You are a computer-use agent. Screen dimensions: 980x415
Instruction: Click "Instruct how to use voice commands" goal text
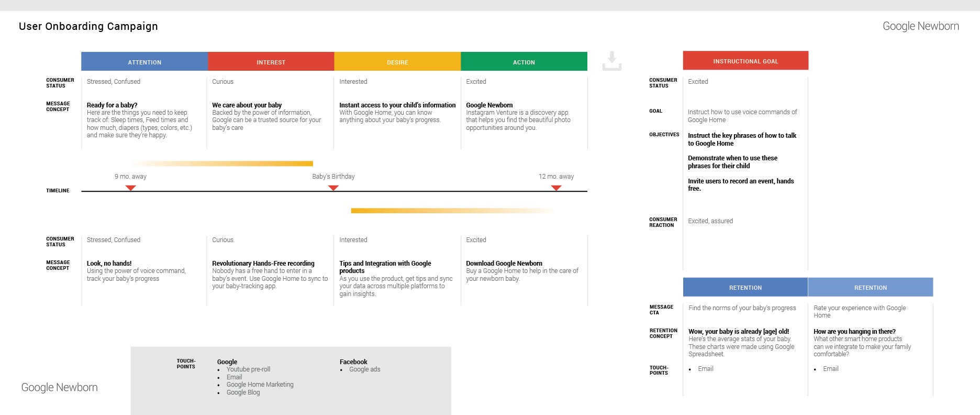tap(742, 116)
